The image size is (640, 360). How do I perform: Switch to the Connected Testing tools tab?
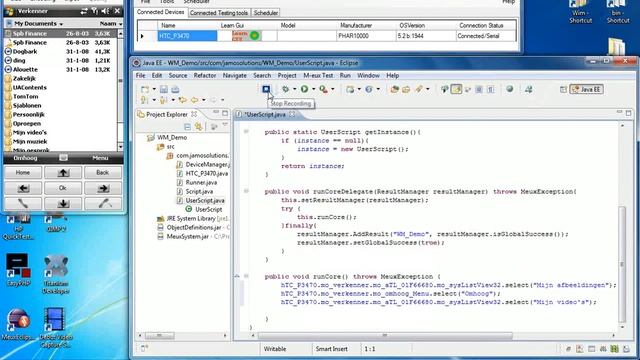(x=219, y=13)
